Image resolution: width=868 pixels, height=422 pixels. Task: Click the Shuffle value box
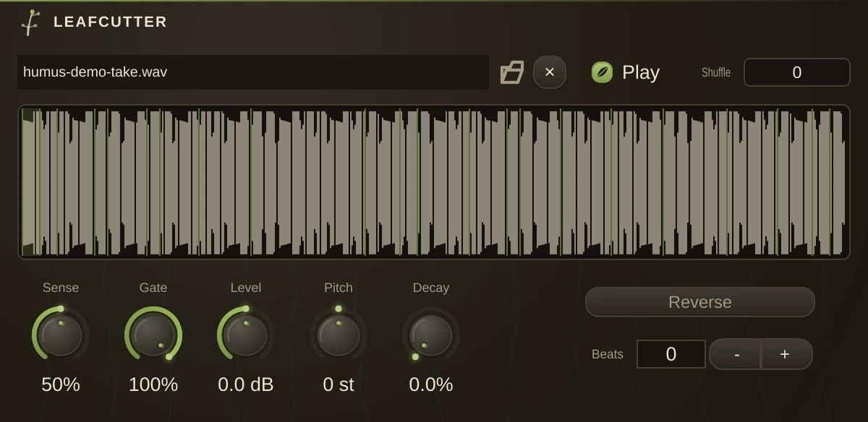pos(797,72)
